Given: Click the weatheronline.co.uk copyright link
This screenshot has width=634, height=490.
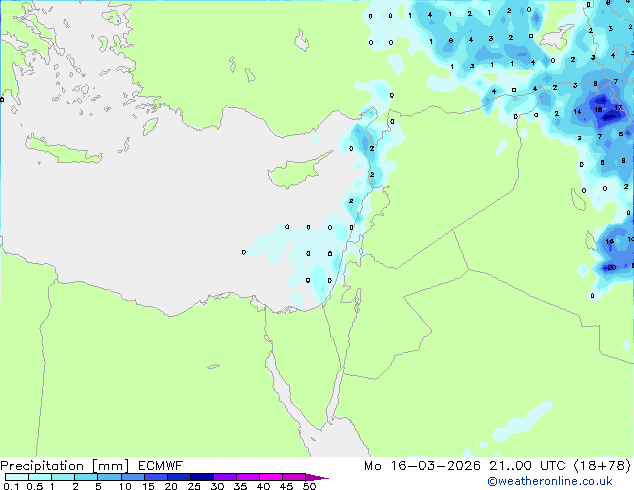Looking at the screenshot, I should [x=550, y=481].
